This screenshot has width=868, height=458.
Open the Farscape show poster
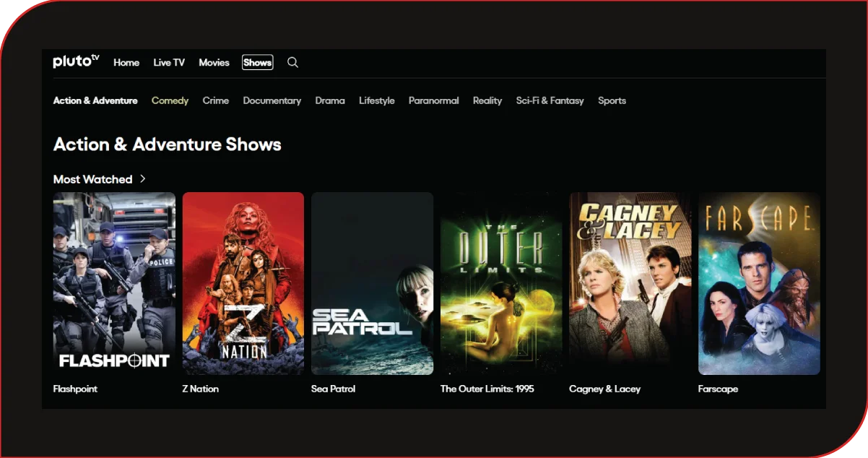click(x=759, y=283)
